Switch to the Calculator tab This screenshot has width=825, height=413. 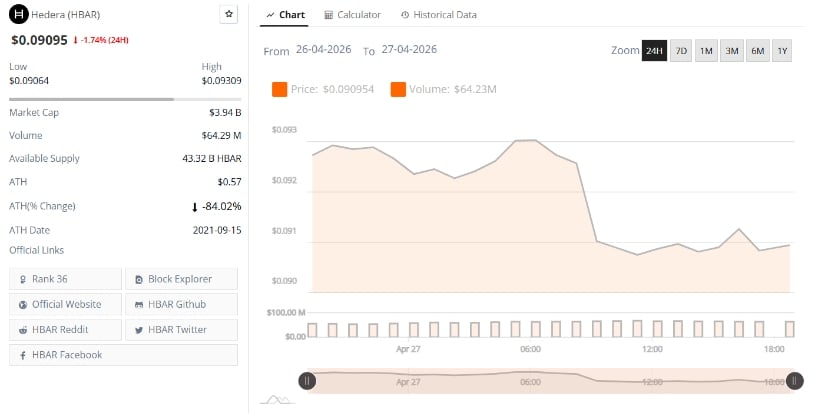pos(353,15)
